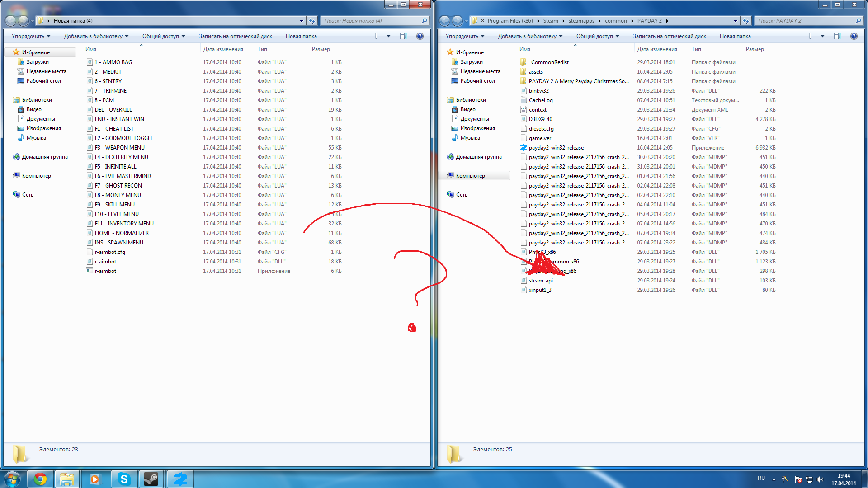Open Общий доступ menu in PAYDAY 2 window
Screen dimensions: 868x488
click(597, 36)
